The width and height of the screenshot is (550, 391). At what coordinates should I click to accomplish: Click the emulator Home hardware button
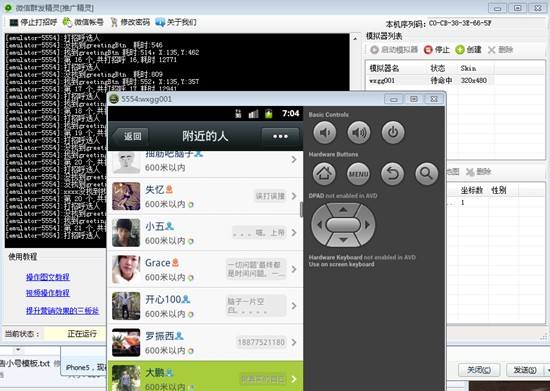pos(324,173)
